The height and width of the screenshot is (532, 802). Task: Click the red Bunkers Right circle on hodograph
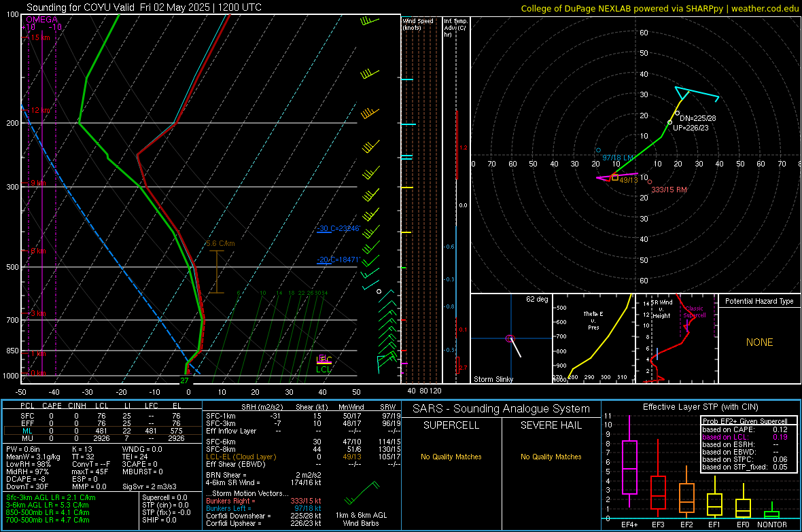(650, 181)
